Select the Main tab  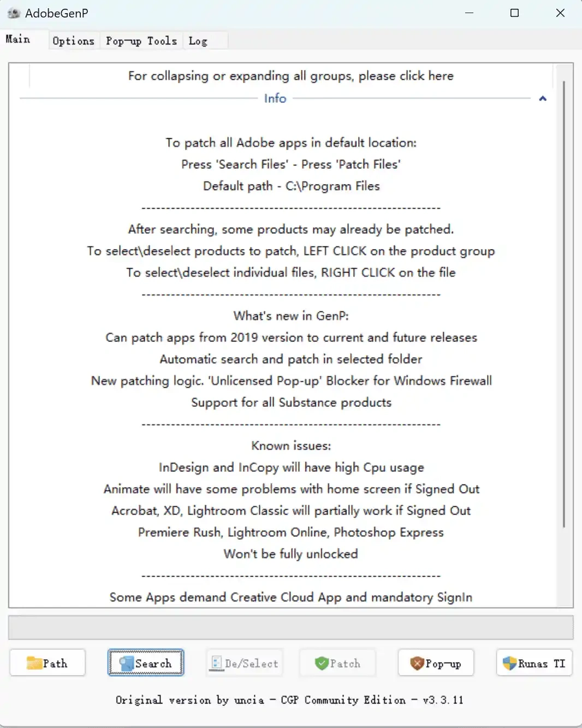pyautogui.click(x=17, y=38)
